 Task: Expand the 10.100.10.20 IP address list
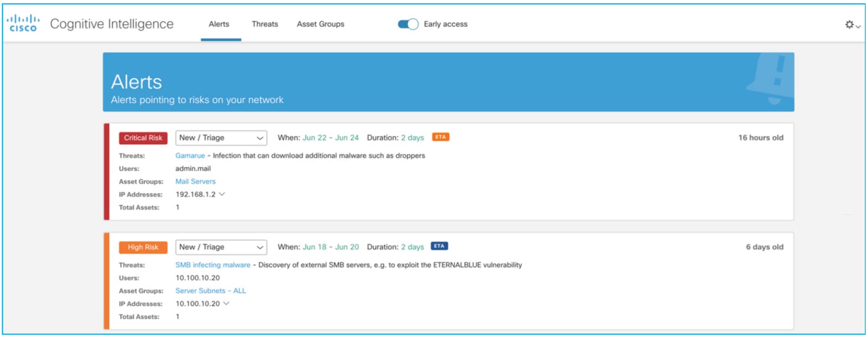pos(226,304)
